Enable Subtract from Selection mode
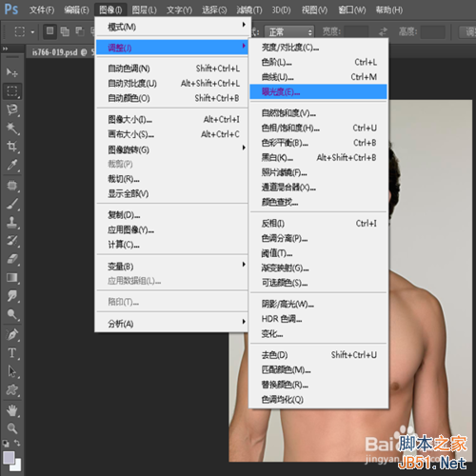476x476 pixels. (x=80, y=31)
